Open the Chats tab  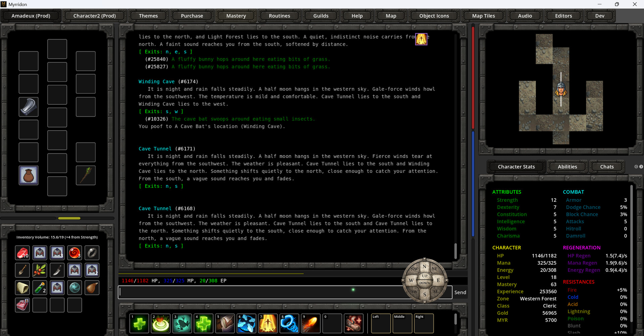click(607, 166)
